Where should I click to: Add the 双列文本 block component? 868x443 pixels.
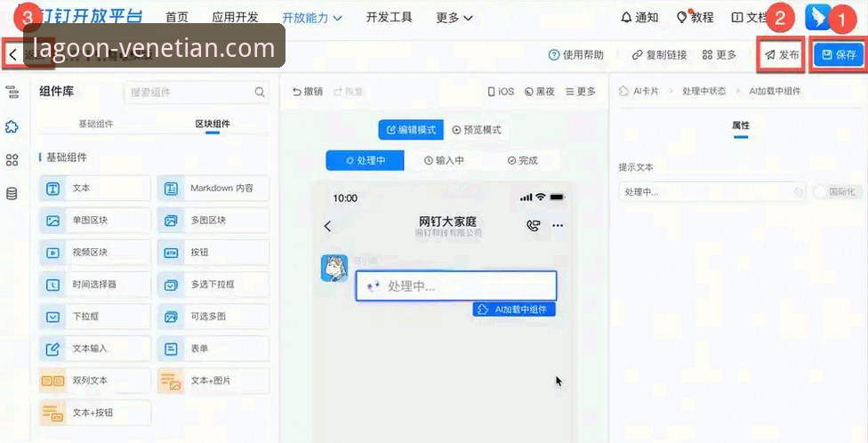[x=94, y=381]
